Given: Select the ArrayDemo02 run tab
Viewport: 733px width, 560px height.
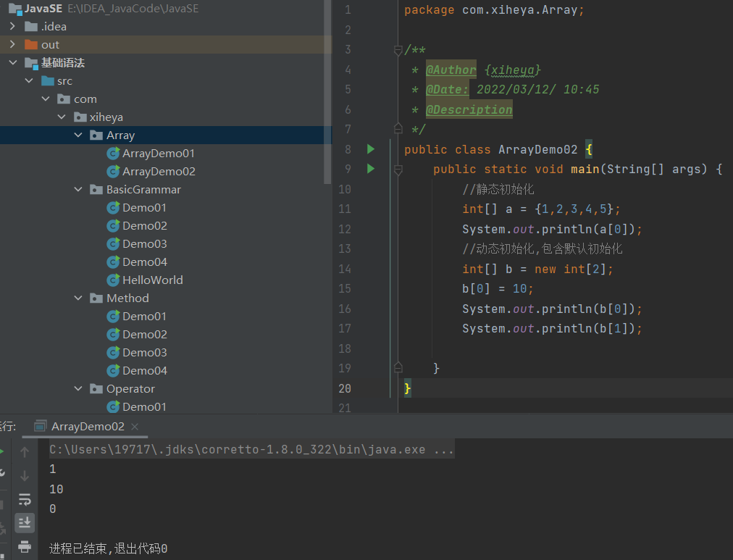Looking at the screenshot, I should pos(85,426).
